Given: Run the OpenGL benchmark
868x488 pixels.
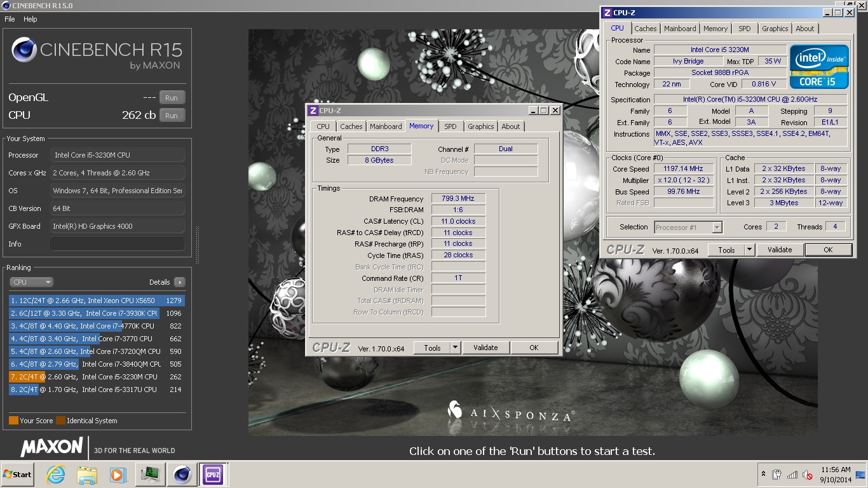Looking at the screenshot, I should coord(172,98).
